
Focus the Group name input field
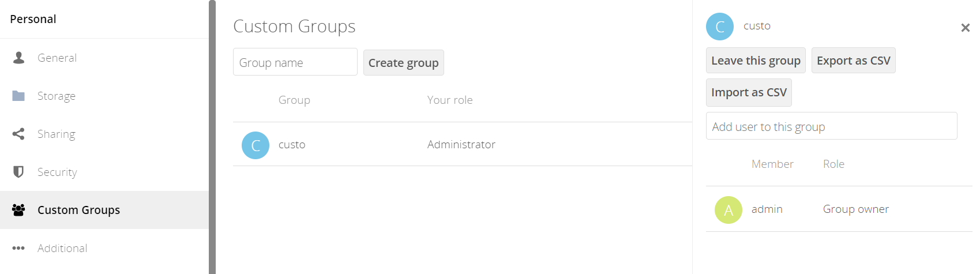pos(295,62)
